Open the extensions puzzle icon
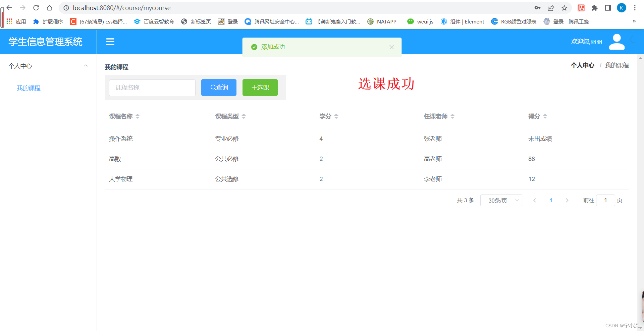Image resolution: width=644 pixels, height=331 pixels. click(x=595, y=8)
